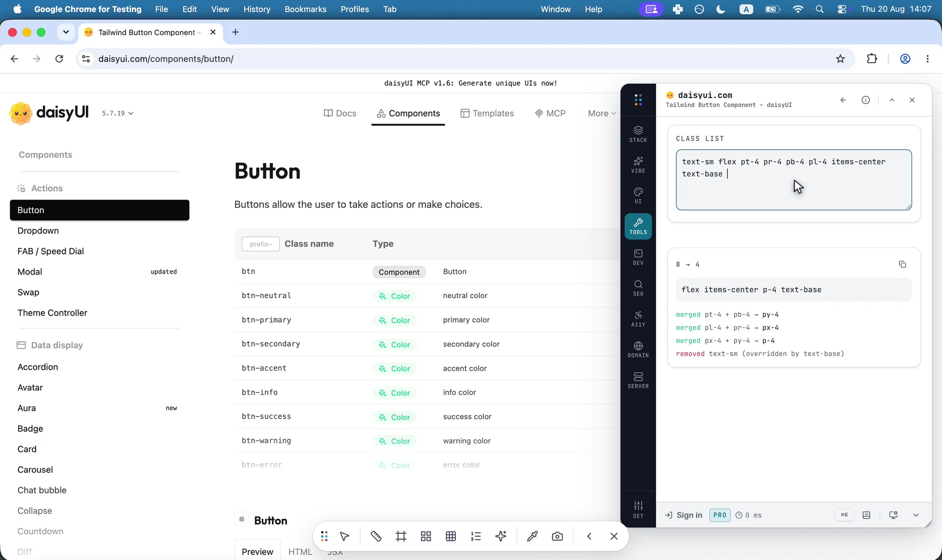Open the History menu in the menu bar
The width and height of the screenshot is (942, 560).
pyautogui.click(x=257, y=9)
